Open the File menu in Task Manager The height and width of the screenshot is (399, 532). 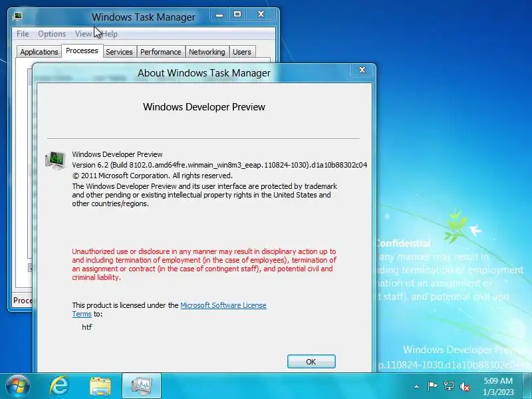pyautogui.click(x=23, y=34)
